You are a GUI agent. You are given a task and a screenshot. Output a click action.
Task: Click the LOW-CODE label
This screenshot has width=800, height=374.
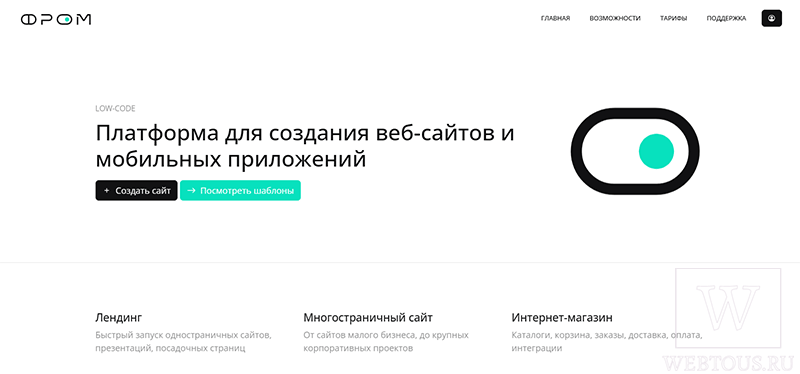115,108
